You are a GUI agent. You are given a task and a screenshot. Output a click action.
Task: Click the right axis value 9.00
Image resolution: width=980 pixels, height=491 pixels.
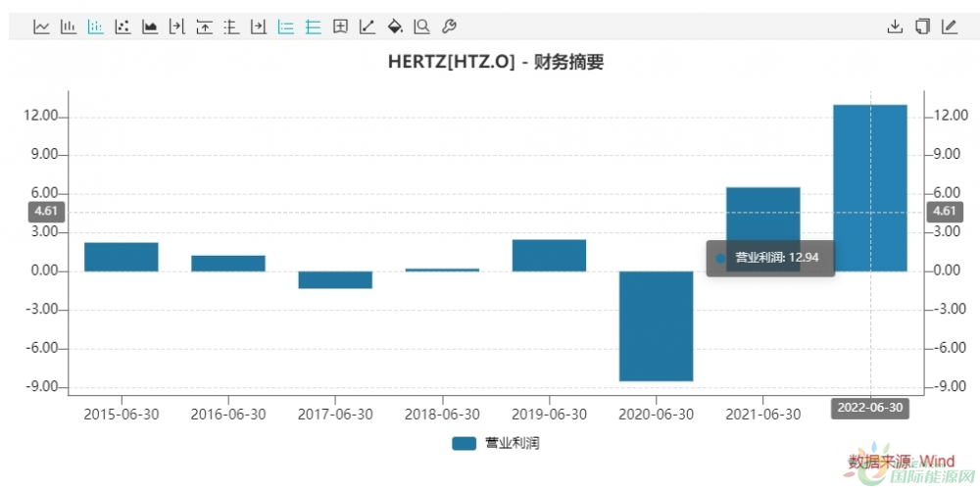click(x=948, y=154)
